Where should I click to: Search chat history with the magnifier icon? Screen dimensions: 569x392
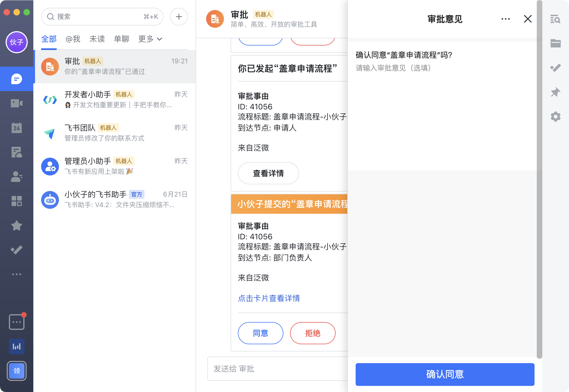pos(555,19)
